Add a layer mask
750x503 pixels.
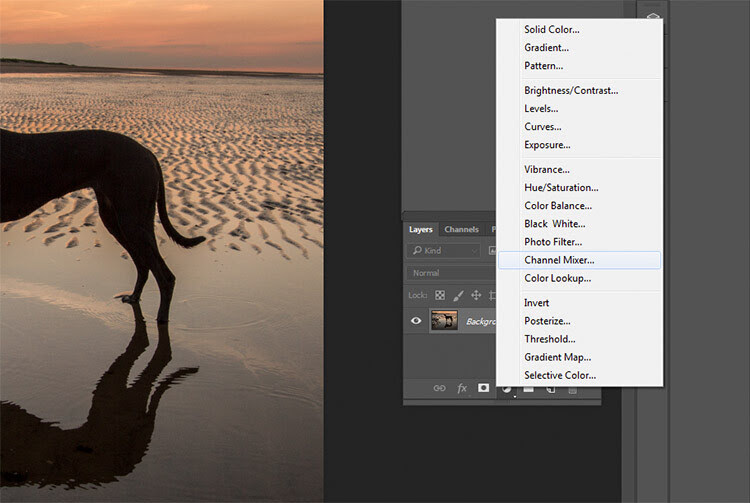[484, 388]
